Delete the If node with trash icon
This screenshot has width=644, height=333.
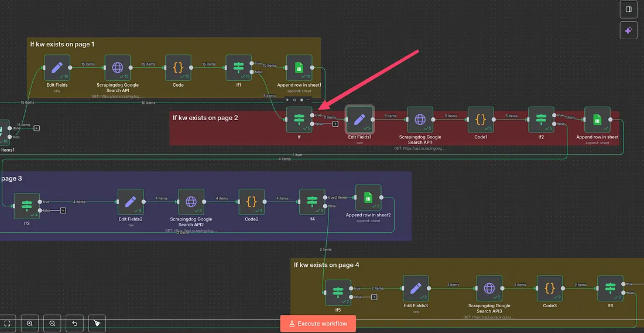302,100
